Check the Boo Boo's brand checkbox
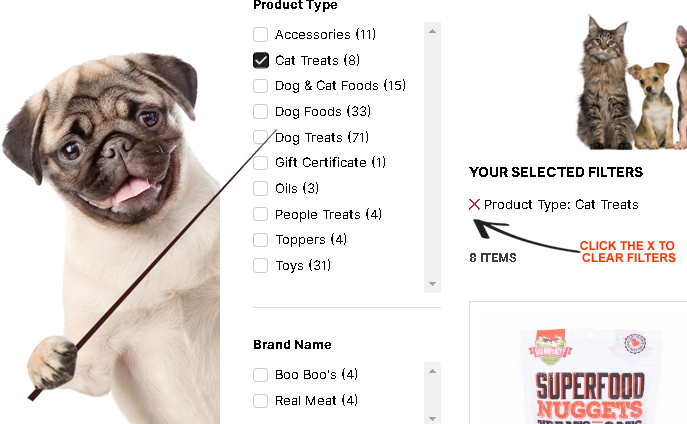Screen dimensions: 687x424 click(261, 375)
